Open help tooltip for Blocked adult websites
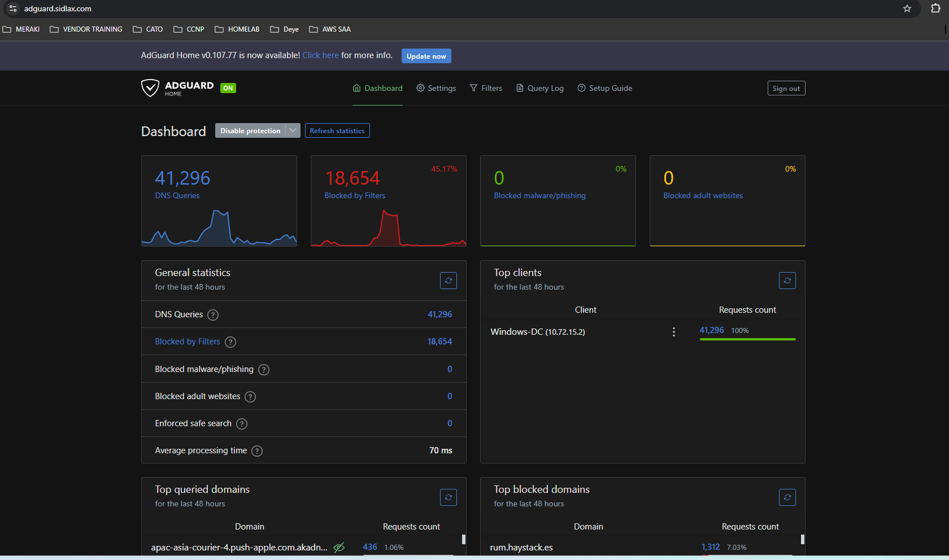 [250, 397]
